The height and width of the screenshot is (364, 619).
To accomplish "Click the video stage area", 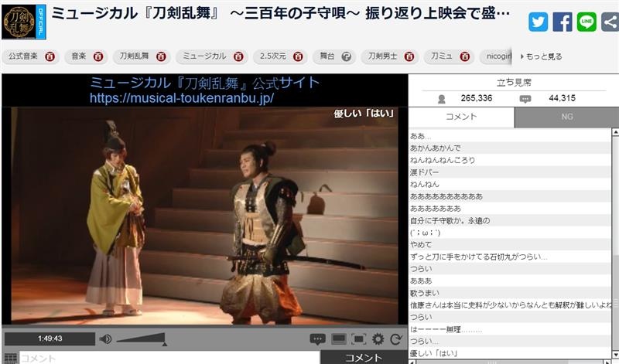I will coord(204,216).
